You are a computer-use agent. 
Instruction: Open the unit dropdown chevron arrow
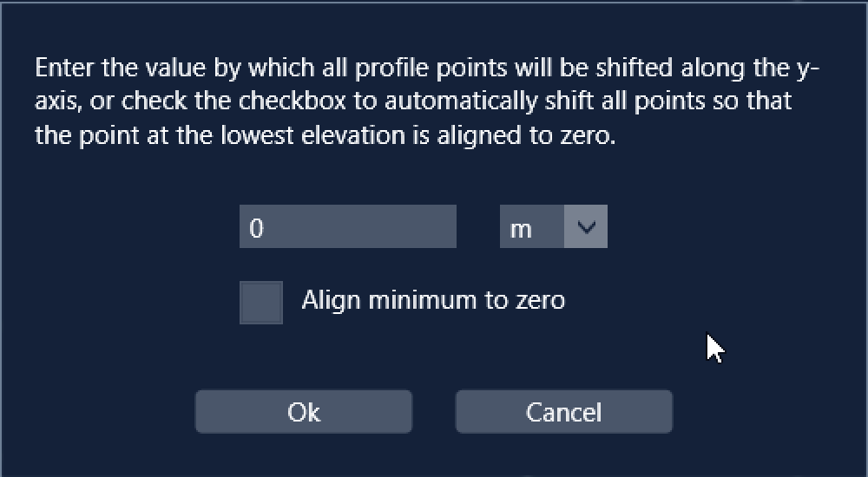(586, 226)
